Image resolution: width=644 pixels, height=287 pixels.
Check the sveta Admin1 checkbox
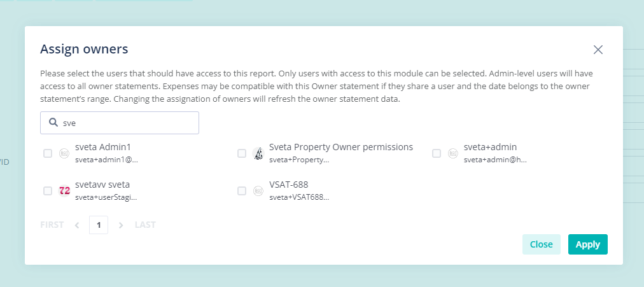48,153
